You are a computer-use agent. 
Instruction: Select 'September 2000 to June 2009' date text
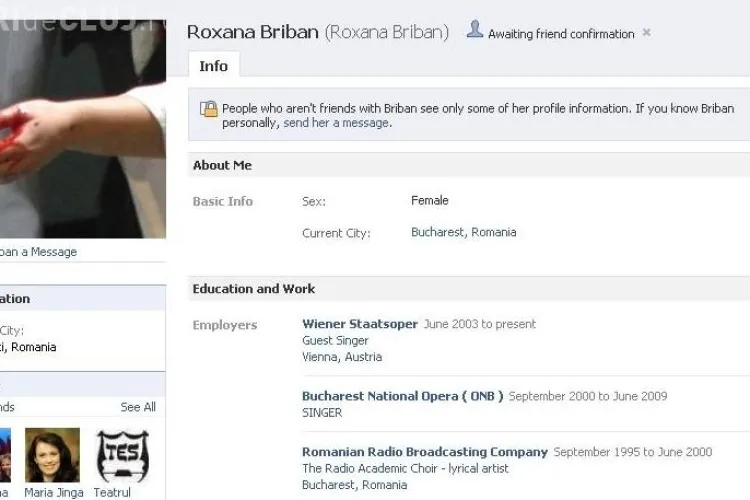coord(588,396)
